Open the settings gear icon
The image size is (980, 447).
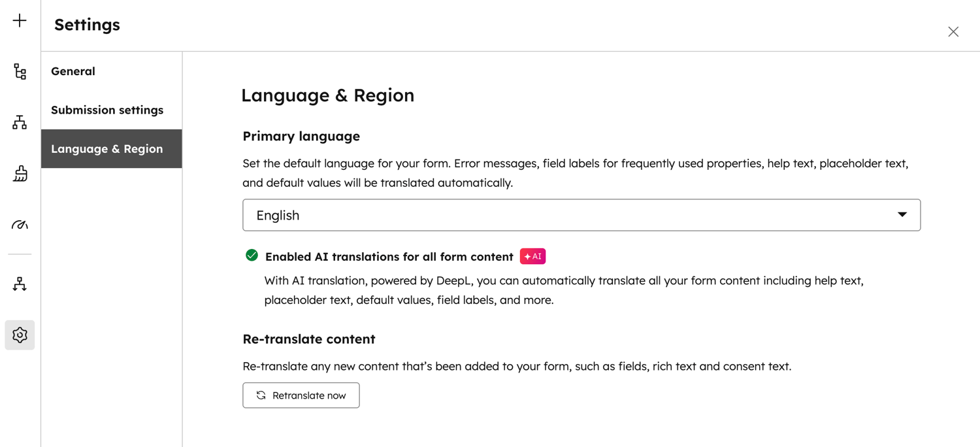[19, 335]
